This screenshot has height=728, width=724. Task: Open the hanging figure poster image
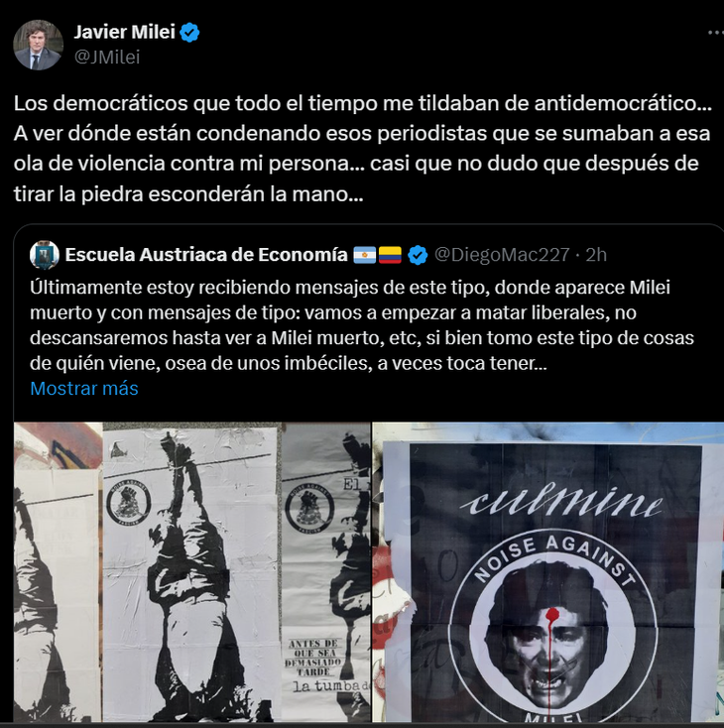point(192,572)
